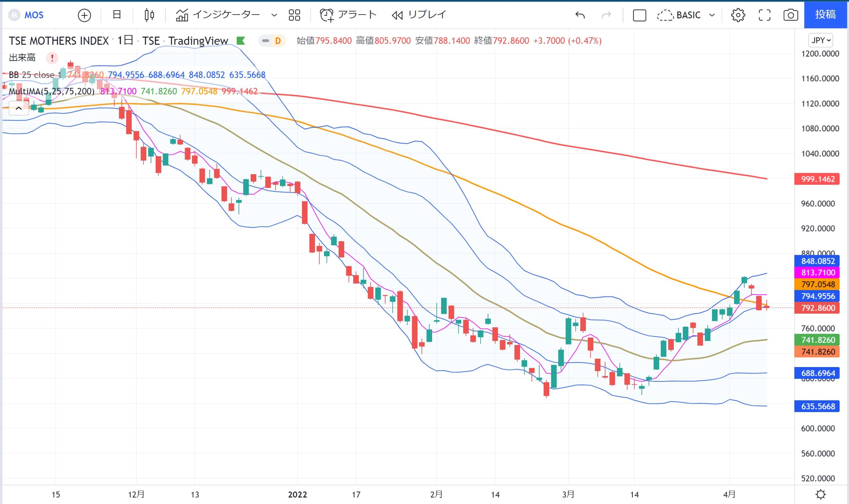This screenshot has width=849, height=504.
Task: Click the 1日 interval label in the legend
Action: [x=125, y=41]
